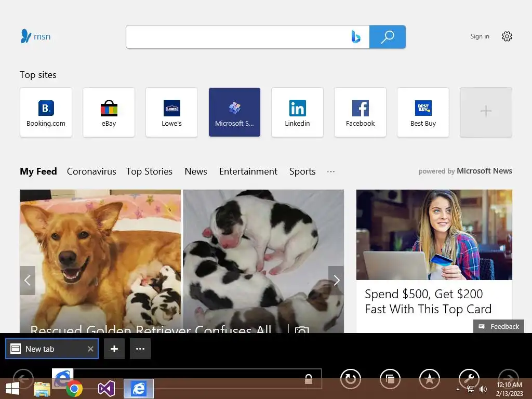The image size is (532, 399).
Task: Expand more feed categories with ellipsis
Action: click(x=331, y=171)
